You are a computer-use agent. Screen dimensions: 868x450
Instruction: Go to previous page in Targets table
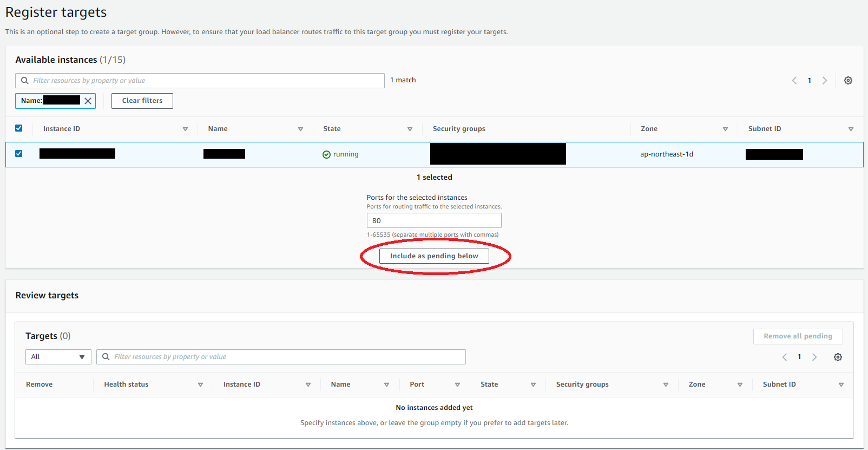pos(785,357)
